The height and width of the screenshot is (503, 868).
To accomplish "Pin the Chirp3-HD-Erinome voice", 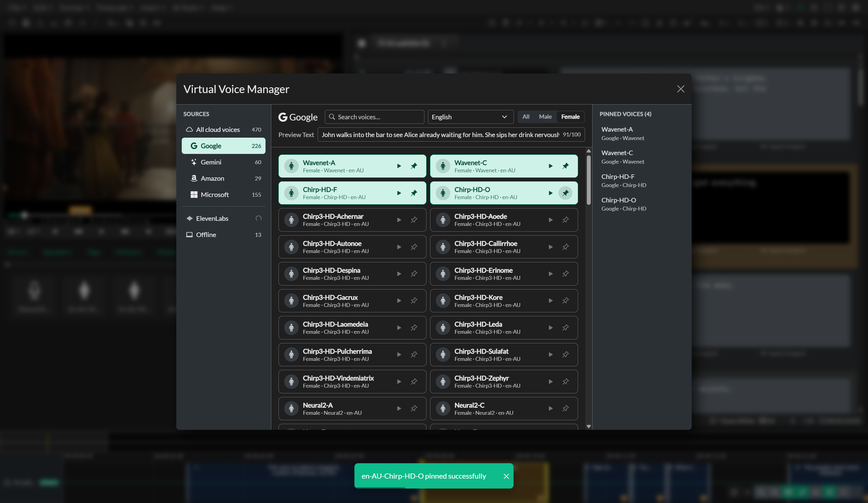I will (x=565, y=274).
